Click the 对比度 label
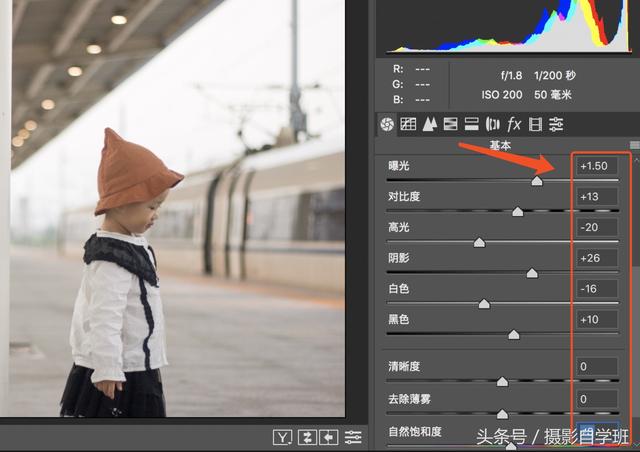The height and width of the screenshot is (452, 640). click(x=404, y=196)
